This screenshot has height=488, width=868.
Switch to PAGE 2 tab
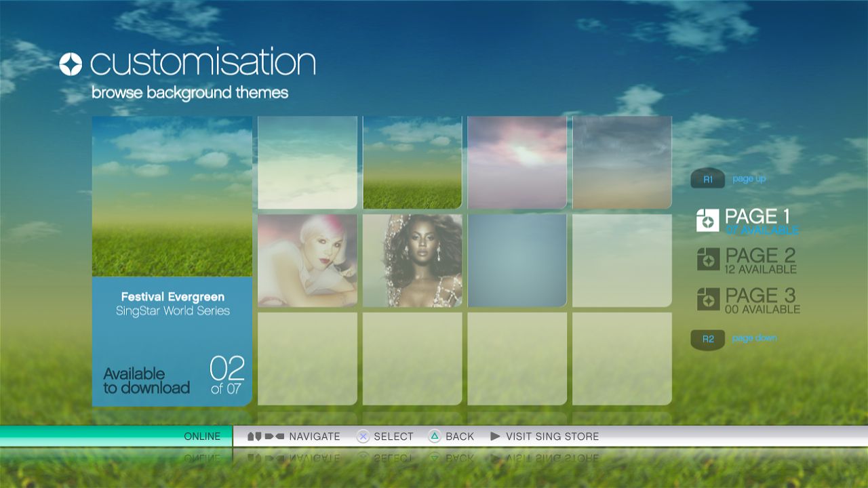[x=760, y=260]
